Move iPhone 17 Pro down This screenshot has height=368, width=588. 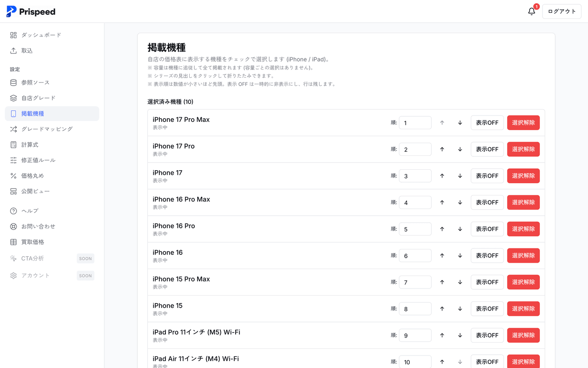point(460,149)
